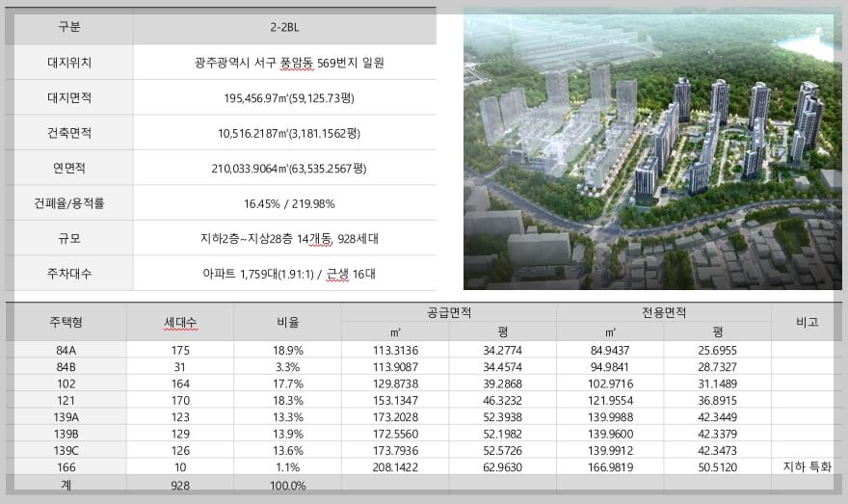Screen dimensions: 848x504
Task: Click the supply area '129.8738' cell
Action: (395, 384)
